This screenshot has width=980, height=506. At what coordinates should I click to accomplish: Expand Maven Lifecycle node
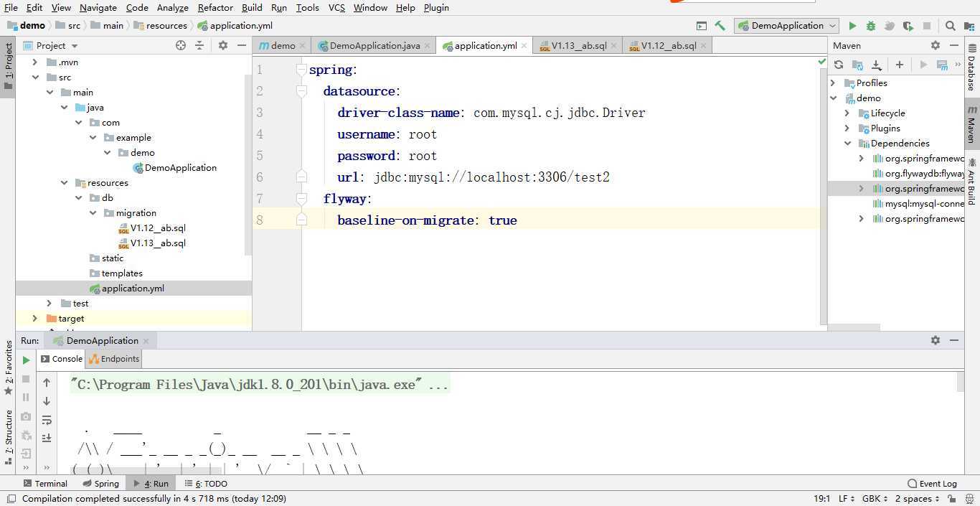tap(847, 113)
